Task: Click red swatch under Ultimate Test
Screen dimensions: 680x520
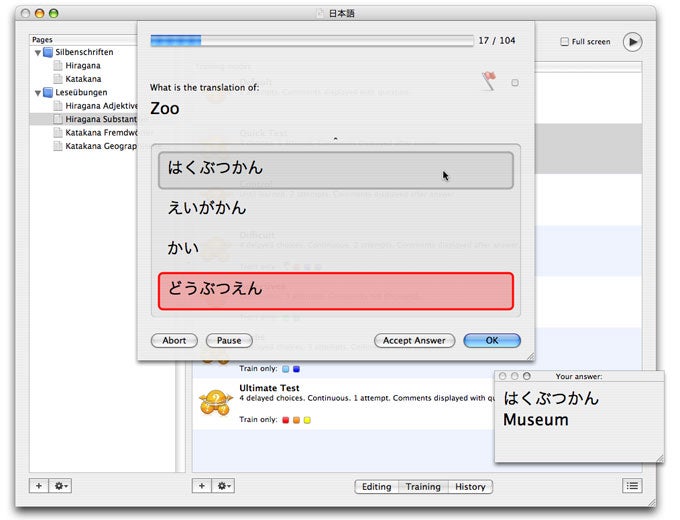Action: (285, 420)
